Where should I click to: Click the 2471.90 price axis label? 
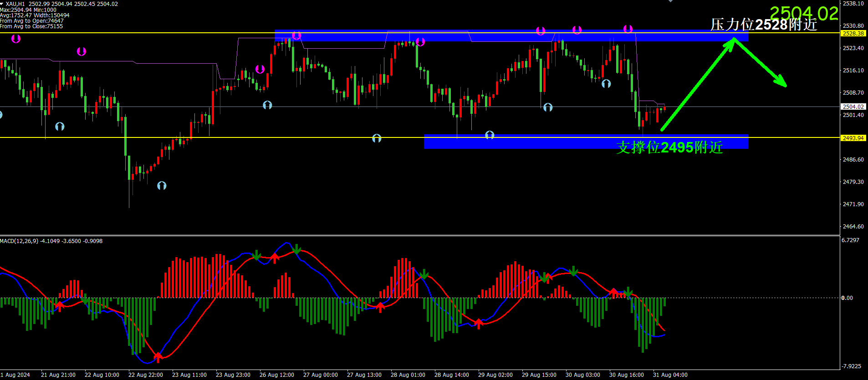[853, 204]
